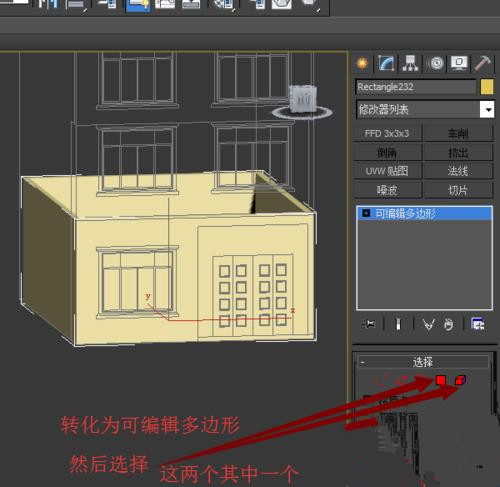
Task: Open the Display panel tab
Action: point(459,63)
